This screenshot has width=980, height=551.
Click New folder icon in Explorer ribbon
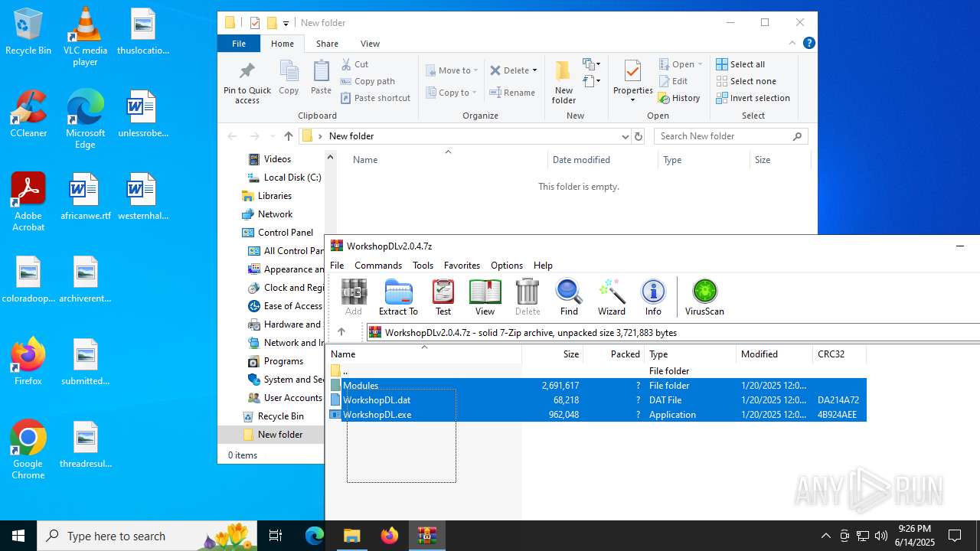tap(563, 83)
